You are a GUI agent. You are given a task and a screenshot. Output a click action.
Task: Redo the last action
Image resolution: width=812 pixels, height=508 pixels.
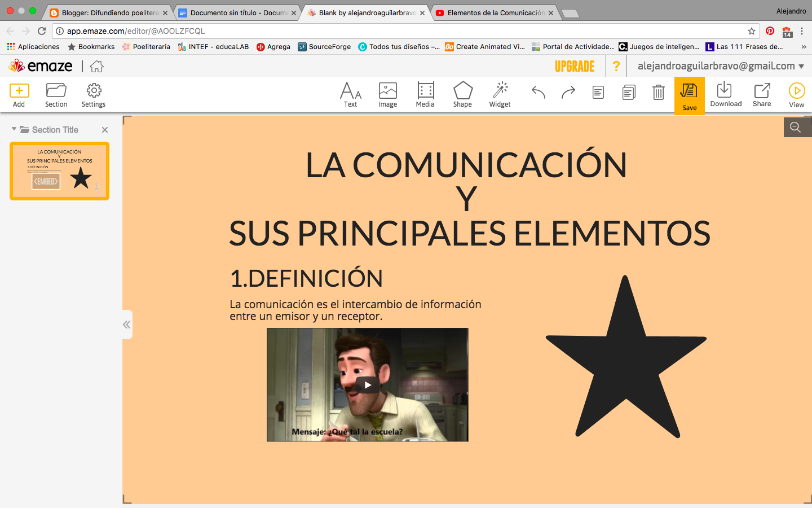(568, 92)
